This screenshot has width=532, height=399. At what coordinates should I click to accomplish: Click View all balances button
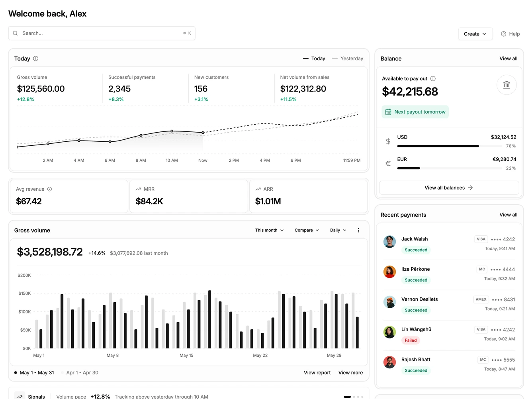click(449, 188)
